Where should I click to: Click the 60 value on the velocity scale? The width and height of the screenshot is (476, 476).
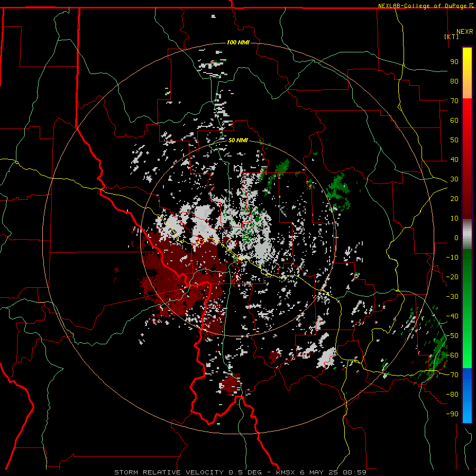pos(454,121)
